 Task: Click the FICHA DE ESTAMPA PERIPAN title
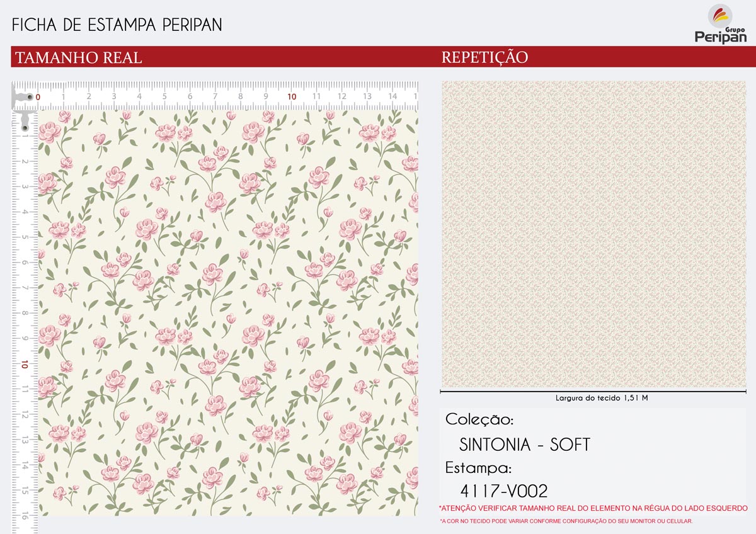tap(117, 25)
